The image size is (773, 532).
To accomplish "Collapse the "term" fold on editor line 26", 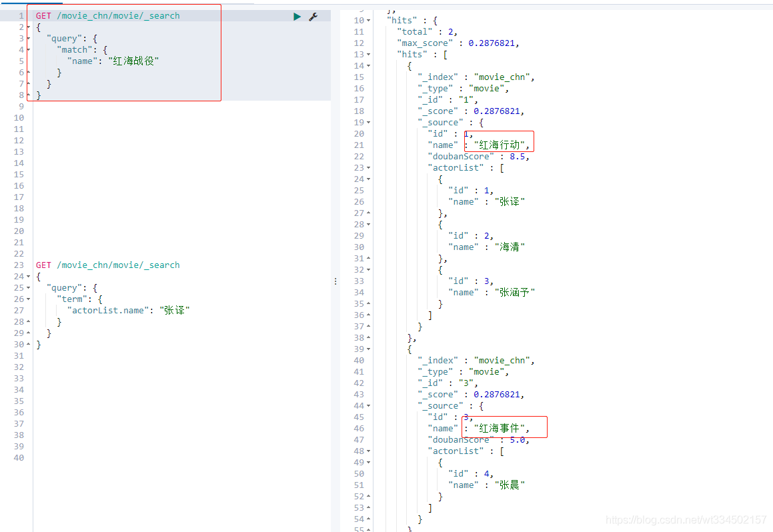I will (28, 299).
